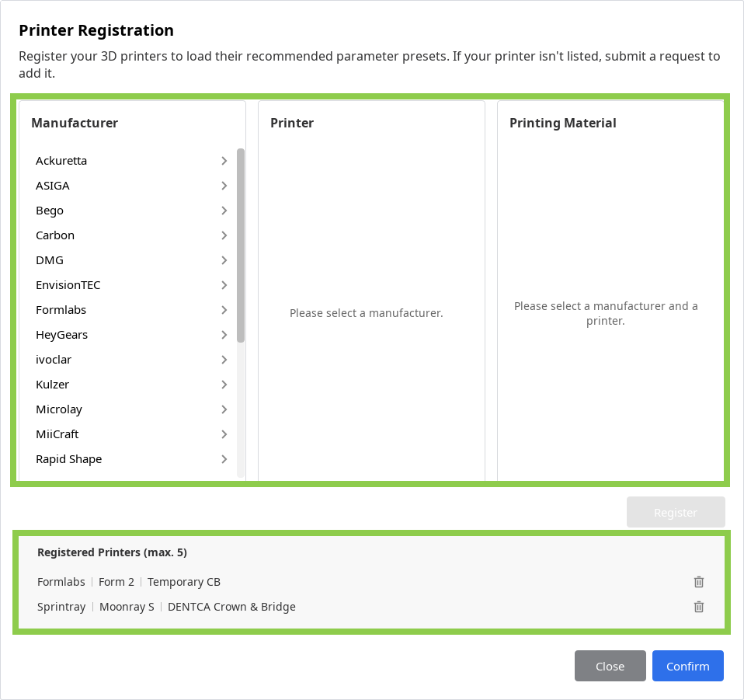The width and height of the screenshot is (744, 700).
Task: Expand EnvisionTEC manufacturer chevron
Action: 224,285
